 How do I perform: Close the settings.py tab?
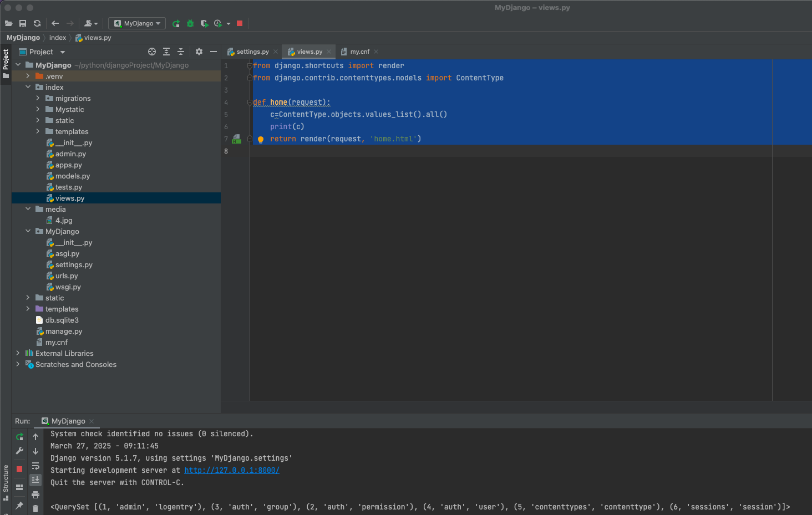tap(276, 52)
